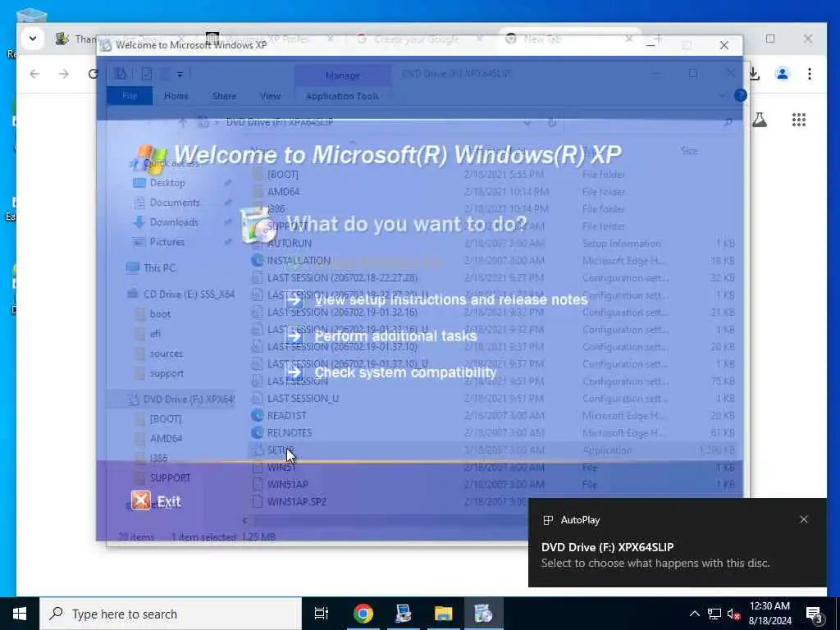Switch to Share ribbon tab in File Explorer
The image size is (840, 630).
[x=224, y=96]
